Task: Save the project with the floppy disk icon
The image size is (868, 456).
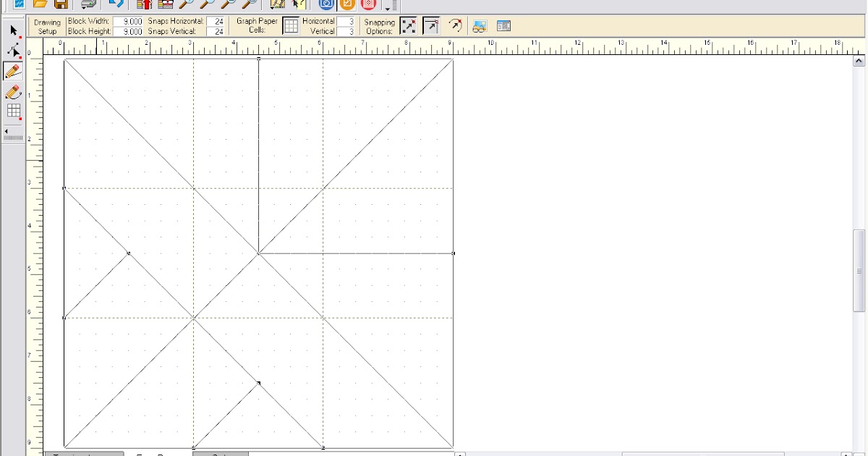Action: [61, 4]
